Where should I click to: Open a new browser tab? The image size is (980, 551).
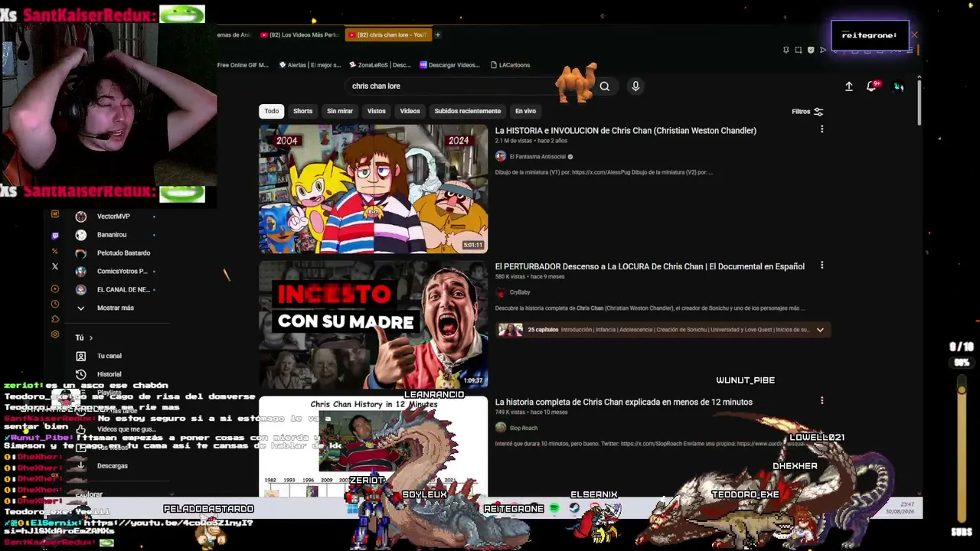pyautogui.click(x=438, y=34)
